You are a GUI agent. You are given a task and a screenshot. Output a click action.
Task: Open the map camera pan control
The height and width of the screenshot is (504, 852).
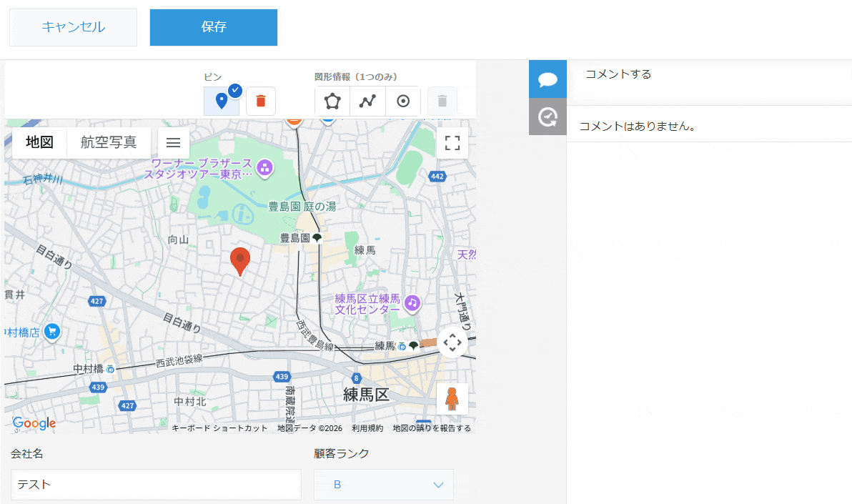point(452,343)
